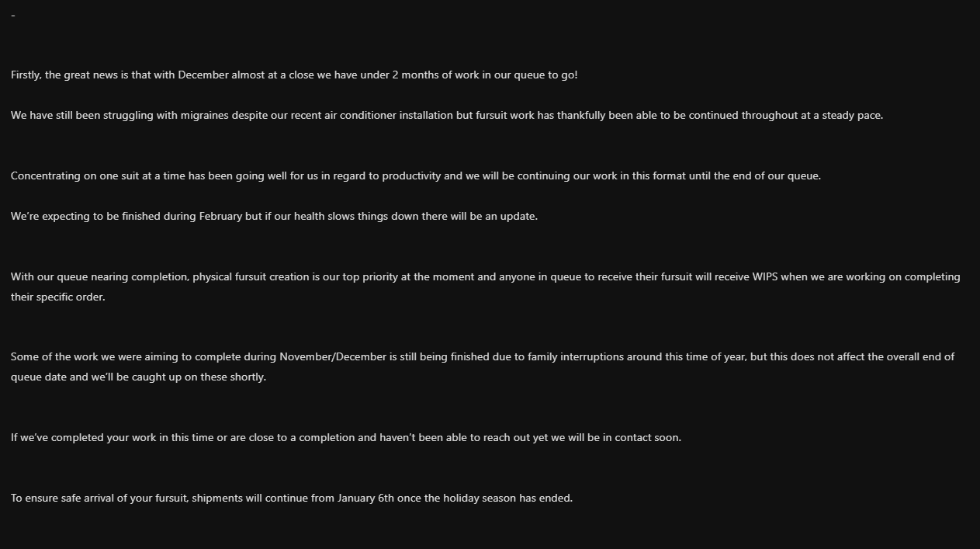Screen dimensions: 980x549
Task: Click the word "WIPS" in the text
Action: click(x=764, y=277)
